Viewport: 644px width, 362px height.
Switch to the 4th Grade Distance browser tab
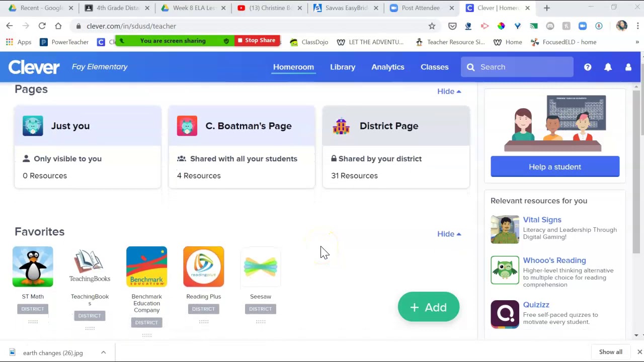(117, 8)
